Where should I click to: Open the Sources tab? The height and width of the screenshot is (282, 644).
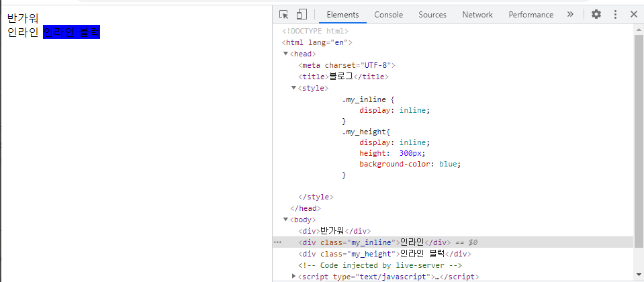(x=432, y=15)
